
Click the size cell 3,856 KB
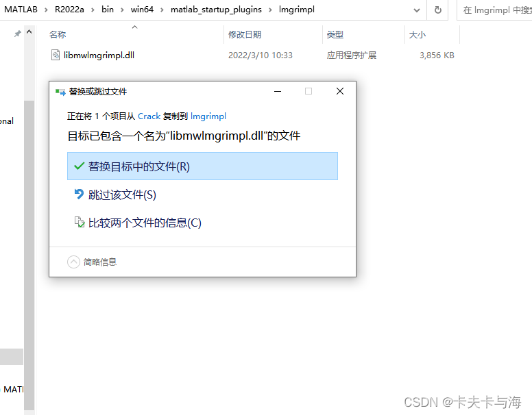[x=437, y=55]
